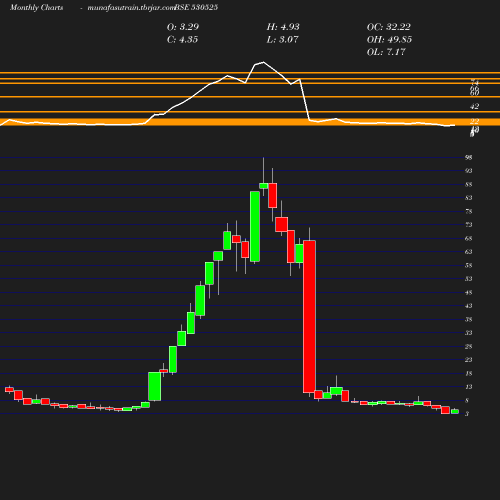Click the last green candle at chart end
This screenshot has width=500, height=500.
coord(455,412)
